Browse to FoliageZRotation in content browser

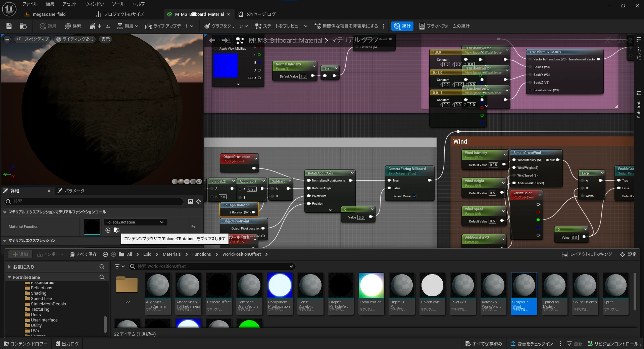[117, 230]
